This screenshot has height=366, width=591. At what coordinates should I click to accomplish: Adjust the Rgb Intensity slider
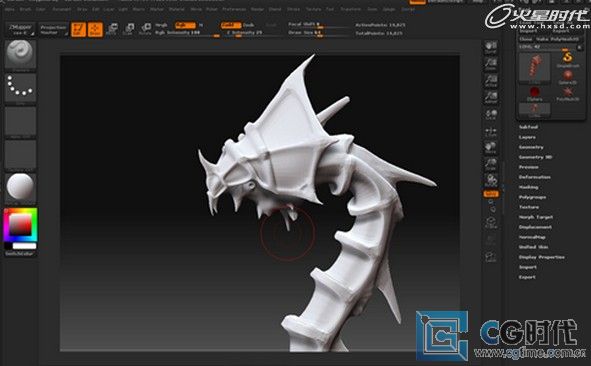click(188, 33)
